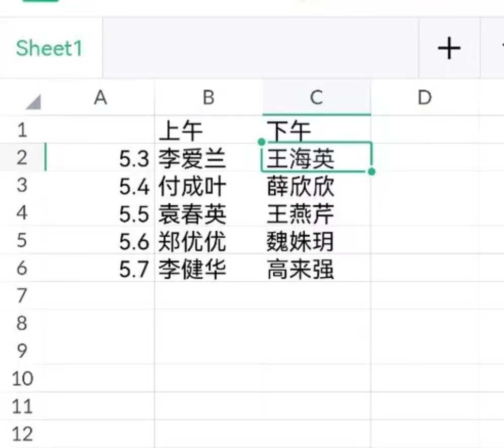Switch to the Sheet1 tab
Screen dimensions: 504x448
coord(49,48)
